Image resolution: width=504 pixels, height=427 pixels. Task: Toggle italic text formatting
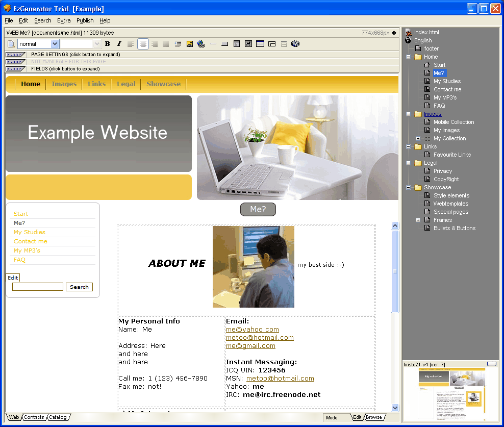(119, 44)
